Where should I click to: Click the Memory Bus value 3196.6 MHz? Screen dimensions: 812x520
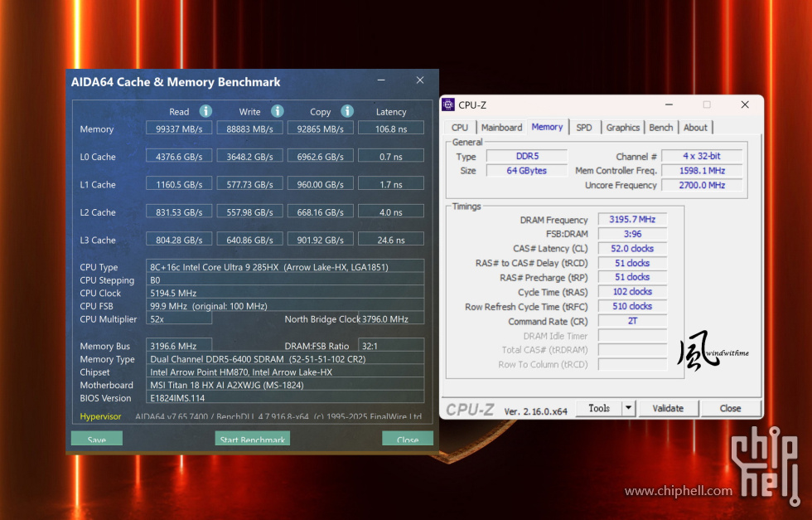pos(179,345)
